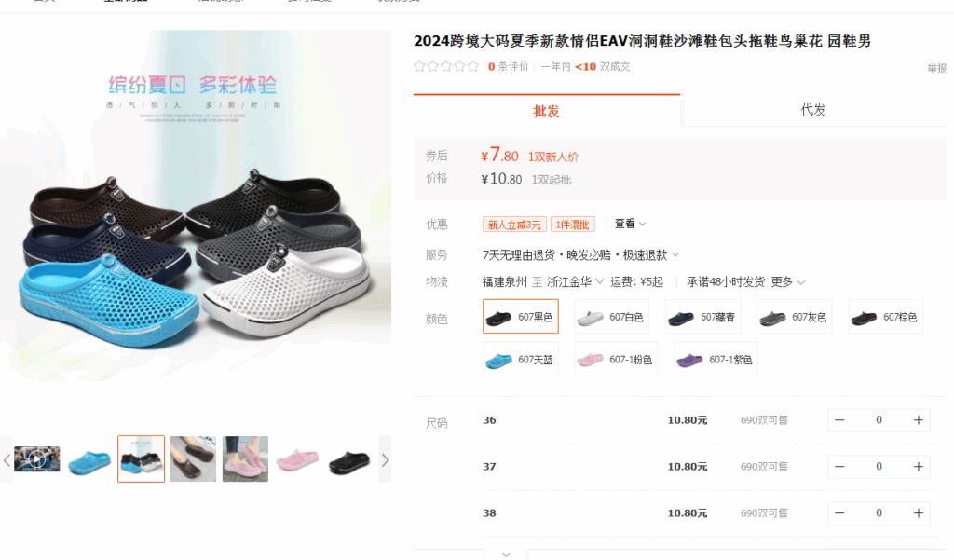The height and width of the screenshot is (560, 954).
Task: Increase quantity for size 38
Action: point(918,513)
